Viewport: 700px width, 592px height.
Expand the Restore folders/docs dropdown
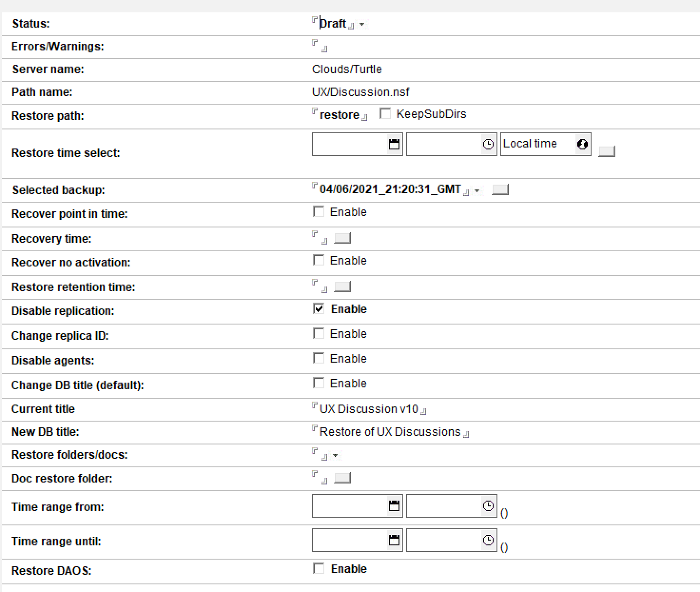pyautogui.click(x=335, y=456)
